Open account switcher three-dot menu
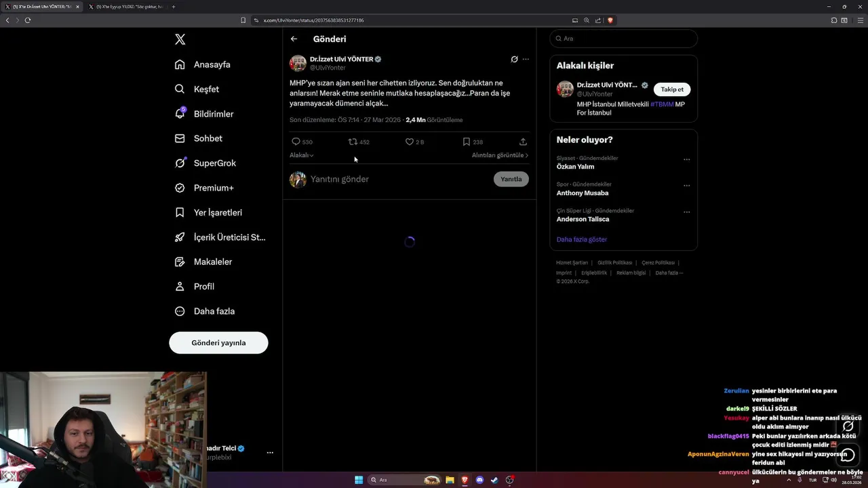 tap(270, 453)
